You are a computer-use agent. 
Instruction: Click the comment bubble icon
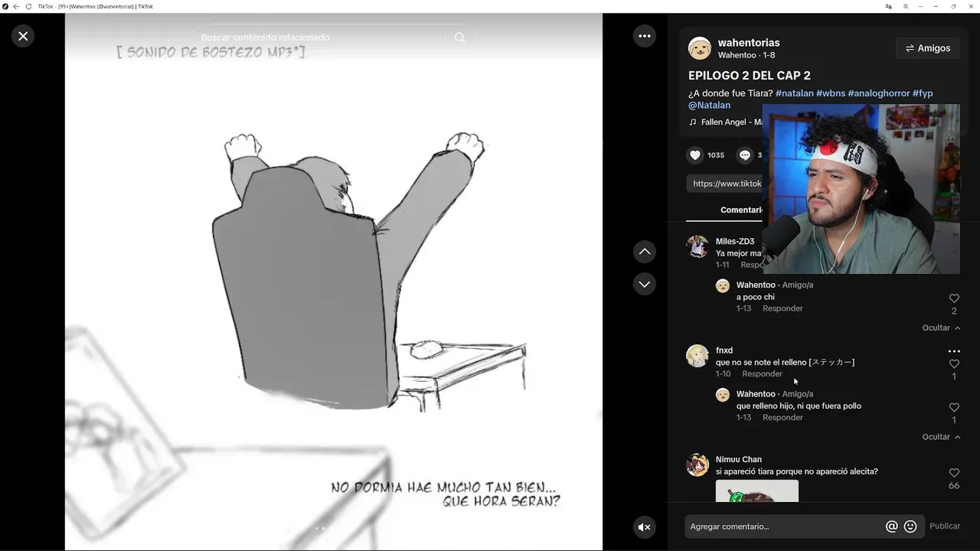745,155
